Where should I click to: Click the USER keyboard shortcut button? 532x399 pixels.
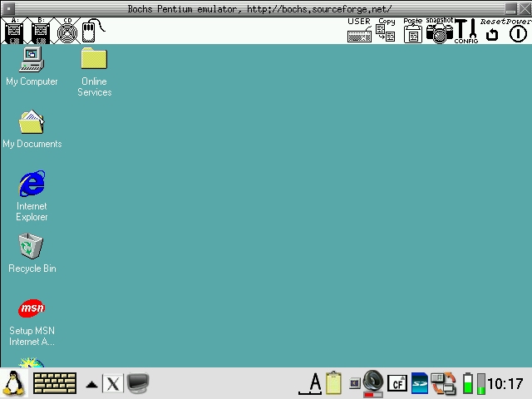point(359,31)
